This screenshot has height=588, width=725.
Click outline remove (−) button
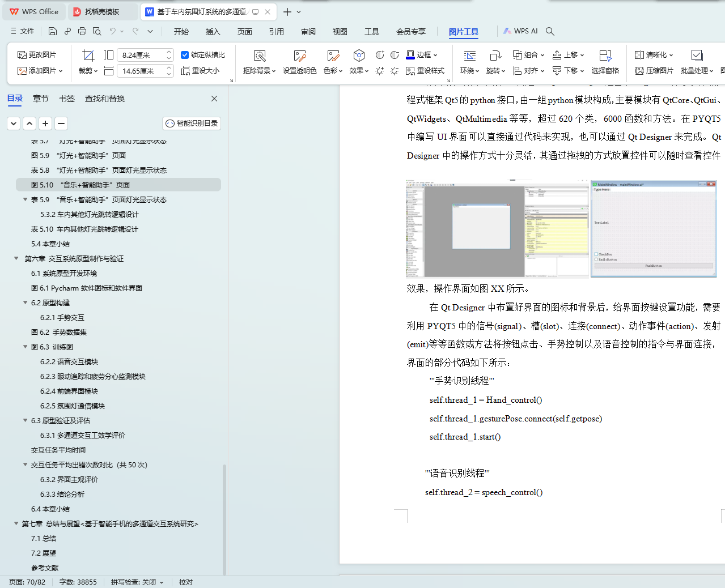pyautogui.click(x=61, y=123)
